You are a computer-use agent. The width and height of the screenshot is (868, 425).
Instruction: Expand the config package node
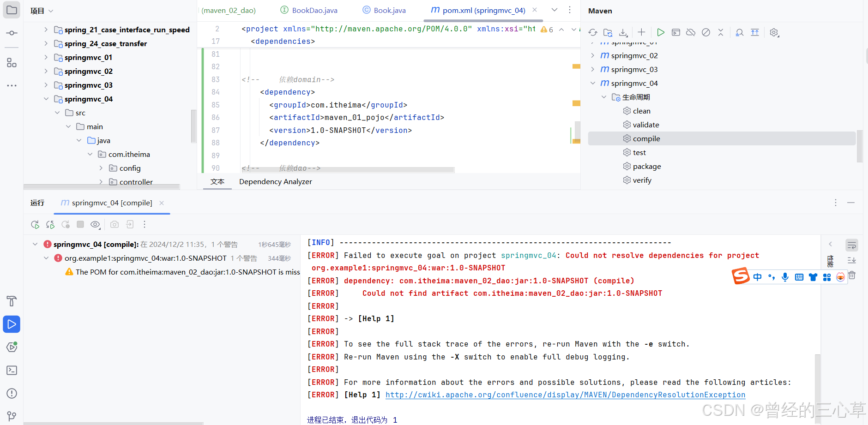coord(101,168)
